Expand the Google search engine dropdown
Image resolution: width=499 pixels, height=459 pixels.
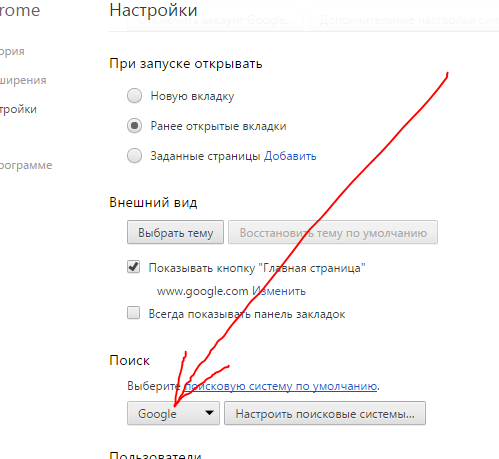[173, 413]
